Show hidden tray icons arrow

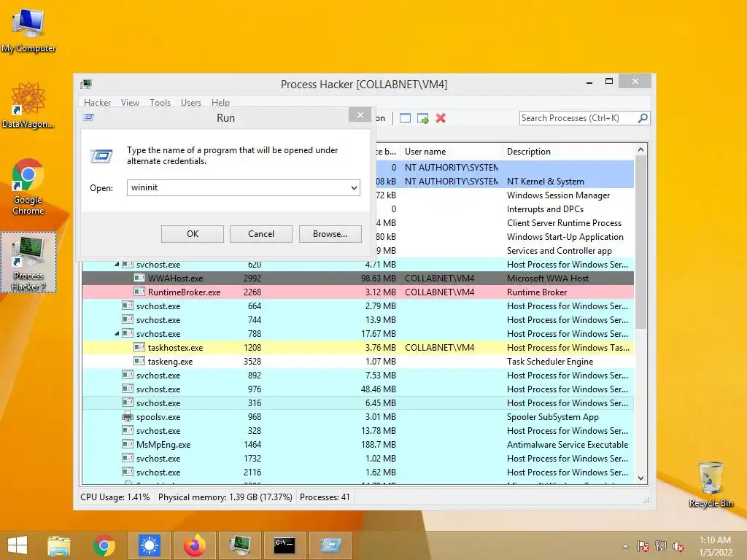coord(625,546)
